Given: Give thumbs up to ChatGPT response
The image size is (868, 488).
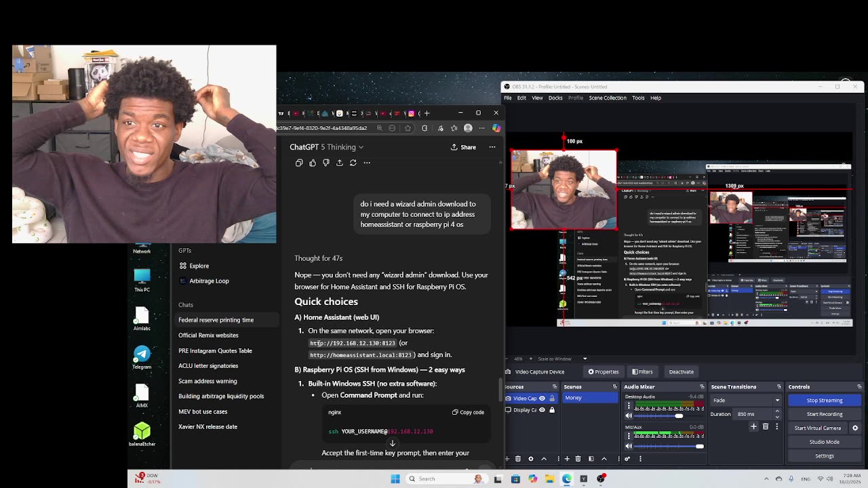Looking at the screenshot, I should pyautogui.click(x=313, y=163).
